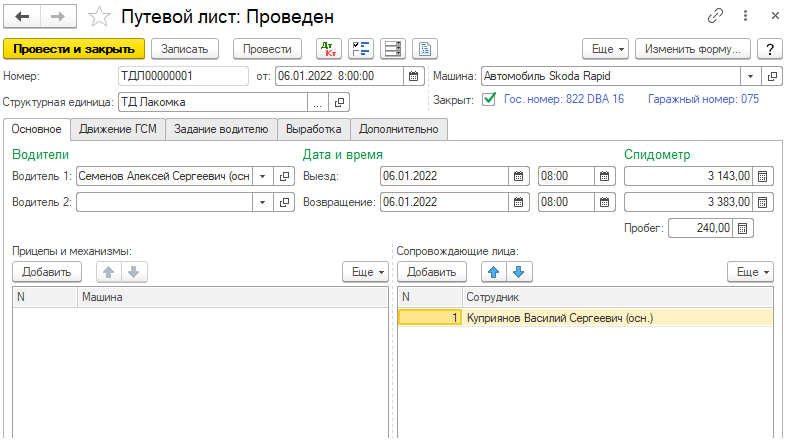Open calculator for Пробег field
This screenshot has height=443, width=786.
743,228
